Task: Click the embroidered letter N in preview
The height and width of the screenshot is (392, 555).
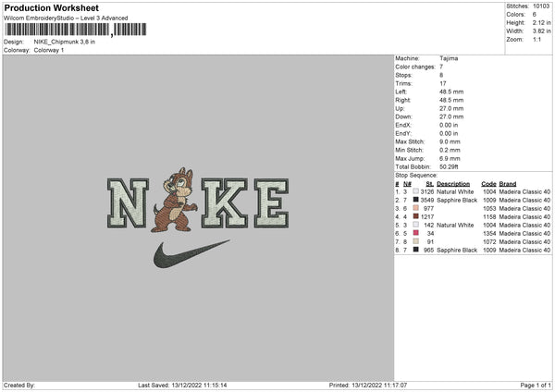Action: pos(128,203)
